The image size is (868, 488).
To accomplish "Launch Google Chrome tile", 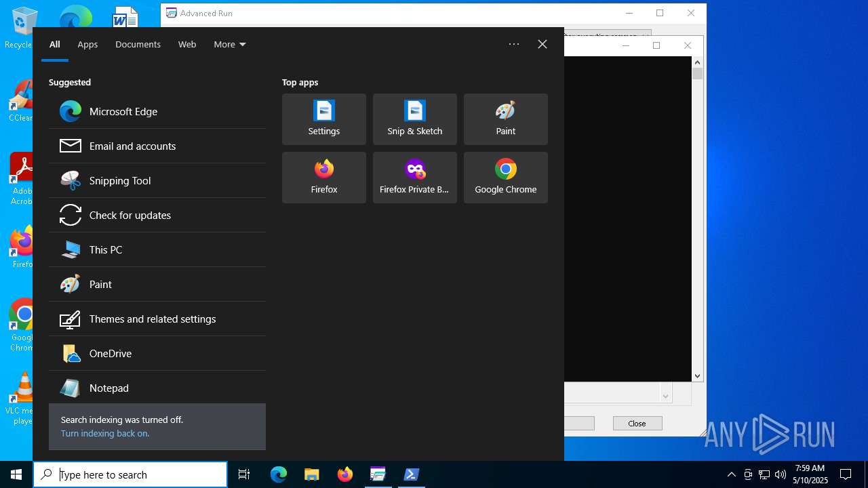I will coord(506,178).
